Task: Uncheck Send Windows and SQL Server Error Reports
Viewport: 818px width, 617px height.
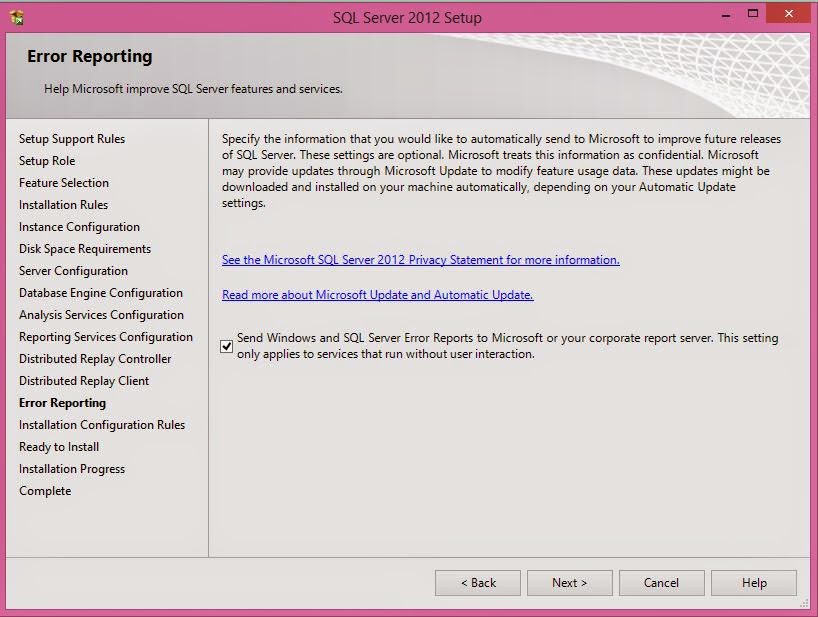Action: (x=226, y=346)
